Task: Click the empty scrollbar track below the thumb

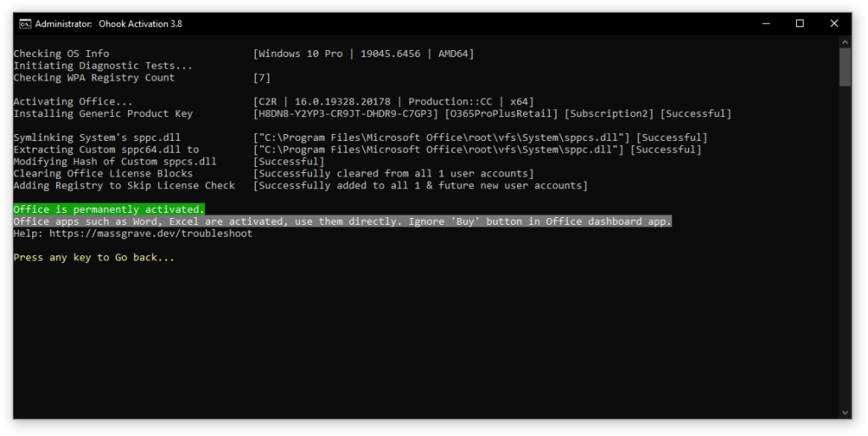Action: pos(845,254)
